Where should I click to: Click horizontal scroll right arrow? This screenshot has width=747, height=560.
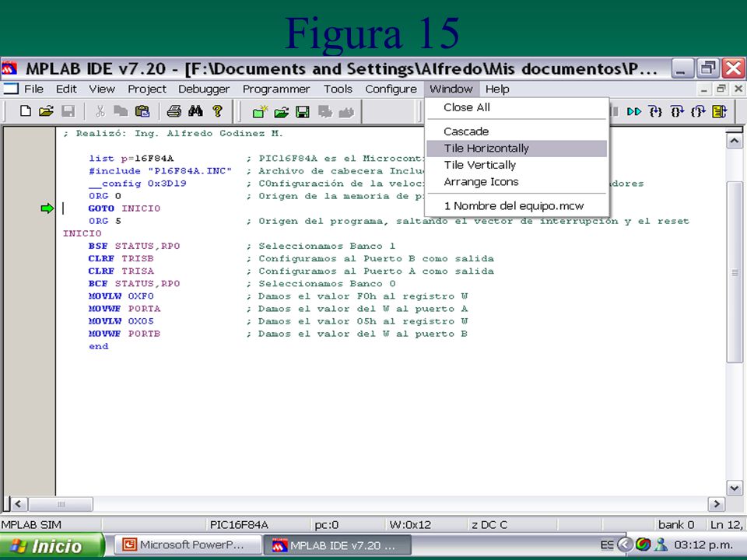[x=716, y=504]
